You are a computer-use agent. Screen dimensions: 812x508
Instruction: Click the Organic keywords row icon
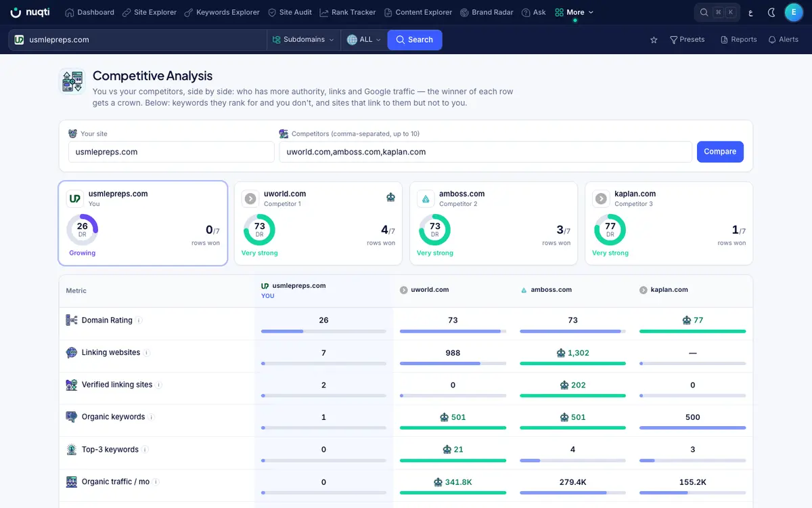click(72, 417)
